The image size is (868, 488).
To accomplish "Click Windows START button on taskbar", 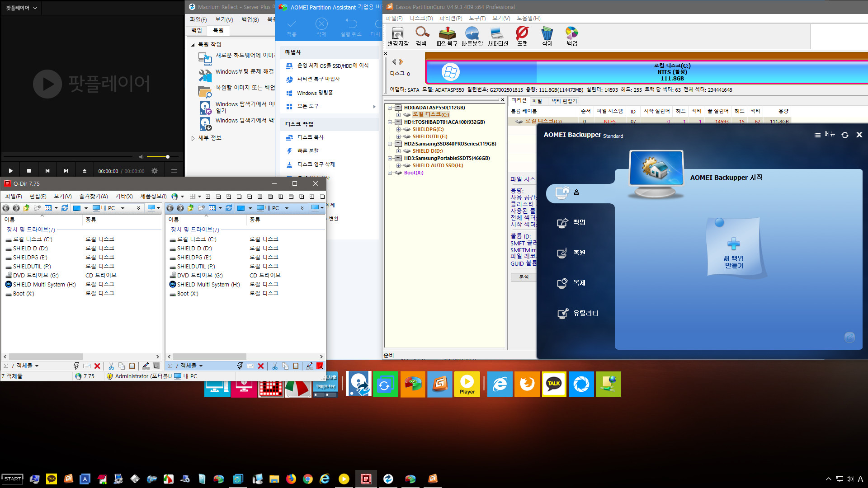I will (x=12, y=479).
